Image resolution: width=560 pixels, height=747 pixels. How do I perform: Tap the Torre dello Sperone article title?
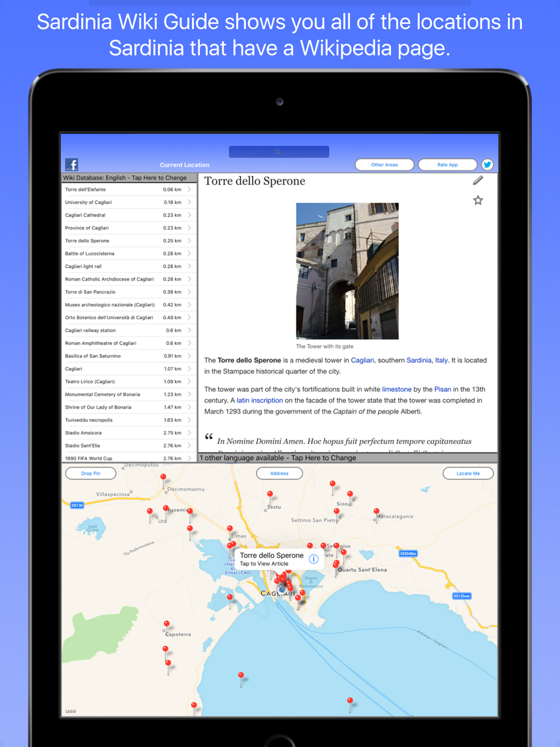coord(255,181)
